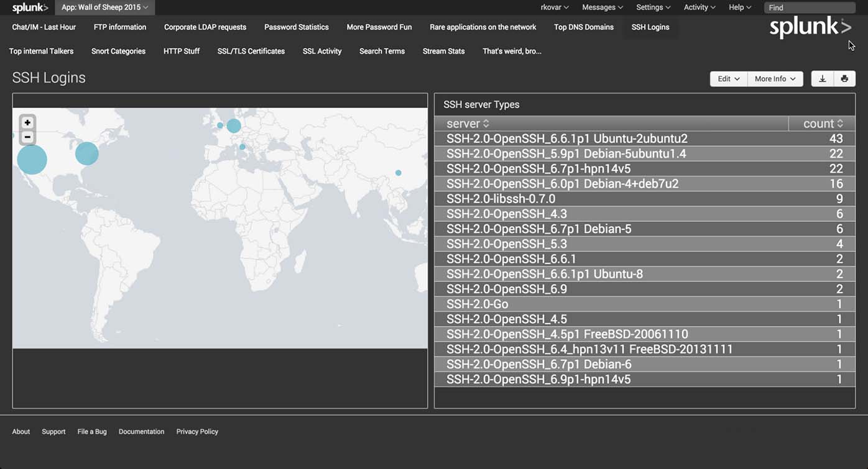
Task: Open File a Bug link
Action: pyautogui.click(x=92, y=432)
